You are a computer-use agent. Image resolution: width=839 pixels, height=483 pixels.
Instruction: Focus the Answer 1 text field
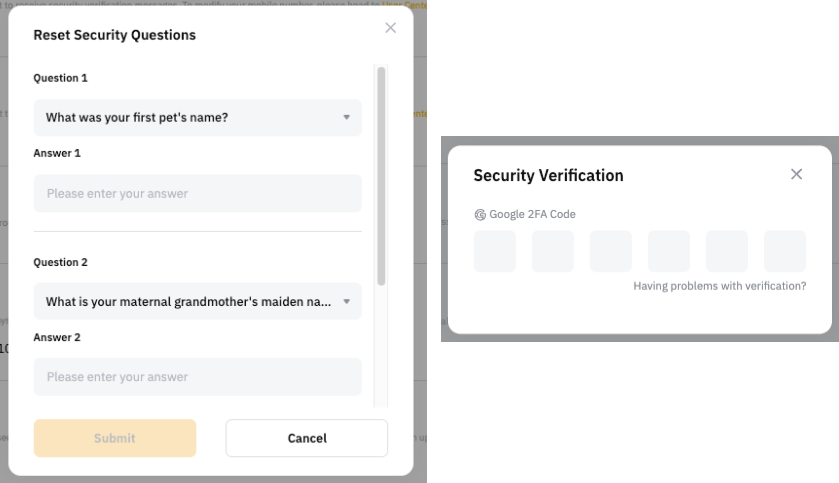point(197,193)
